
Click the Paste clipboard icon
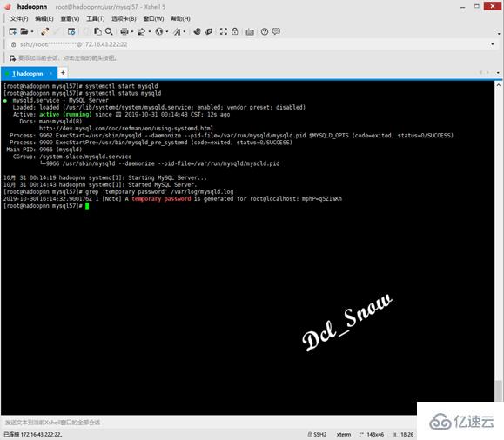(x=97, y=31)
